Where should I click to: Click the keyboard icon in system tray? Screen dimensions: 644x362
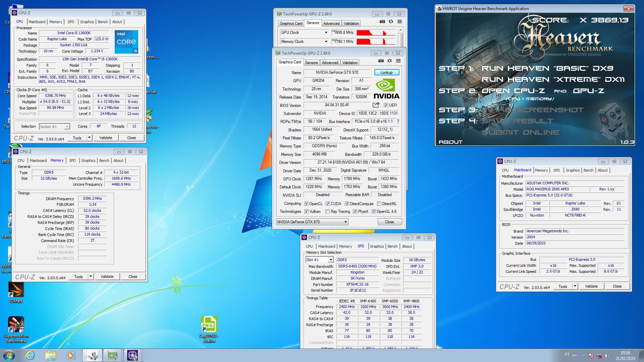[x=575, y=355]
